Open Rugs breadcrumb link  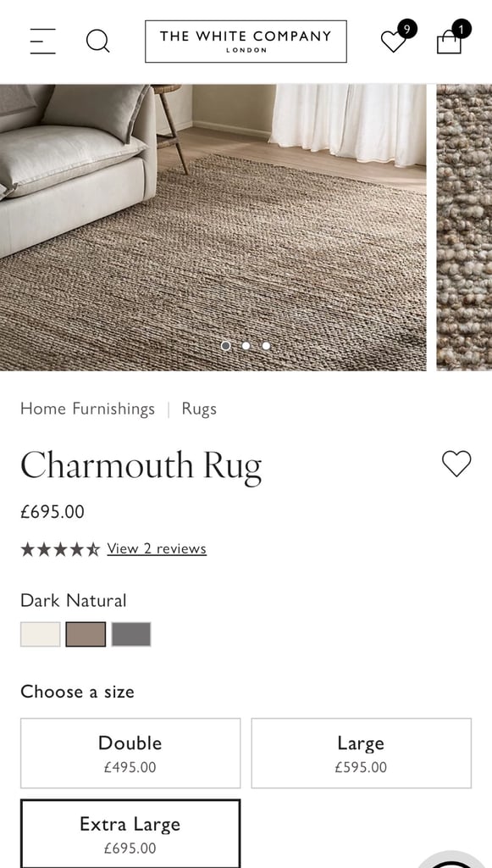[x=199, y=409]
